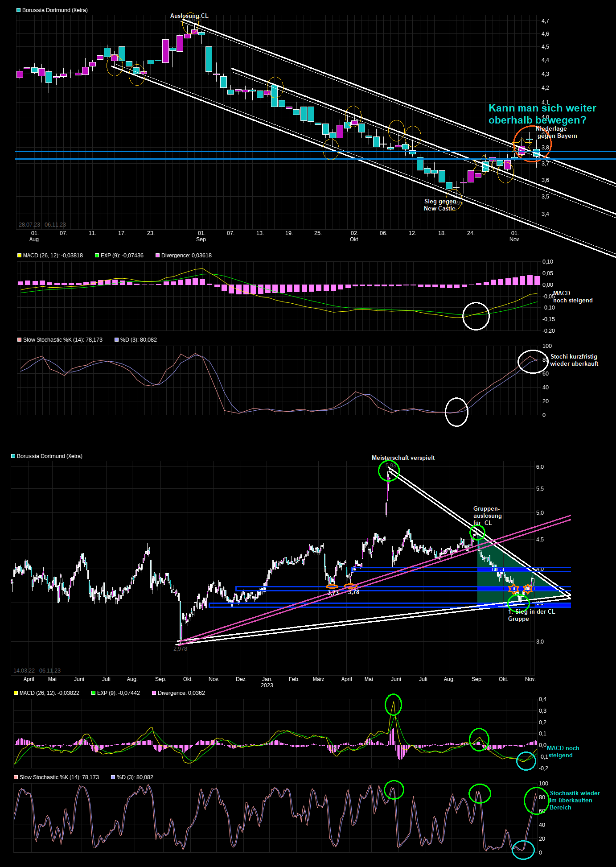Click the teal Borussia Dortmund legend swatch, lower chart
The width and height of the screenshot is (616, 867).
(x=13, y=456)
